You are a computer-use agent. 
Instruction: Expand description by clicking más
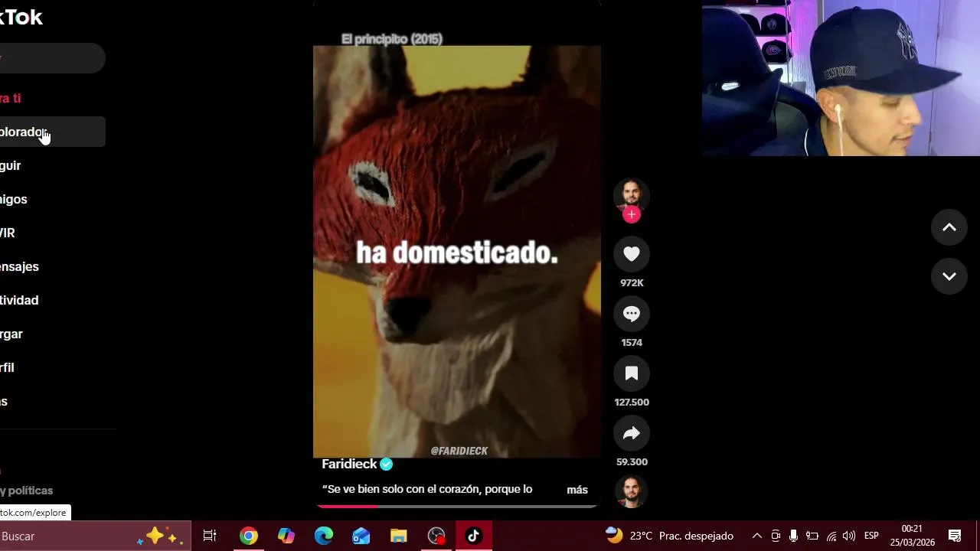click(577, 490)
